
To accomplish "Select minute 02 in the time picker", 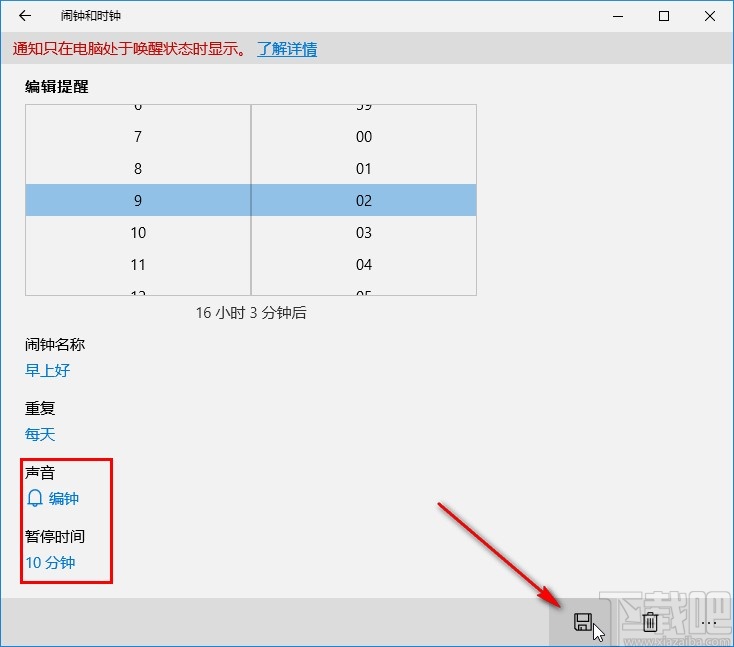I will pyautogui.click(x=364, y=200).
